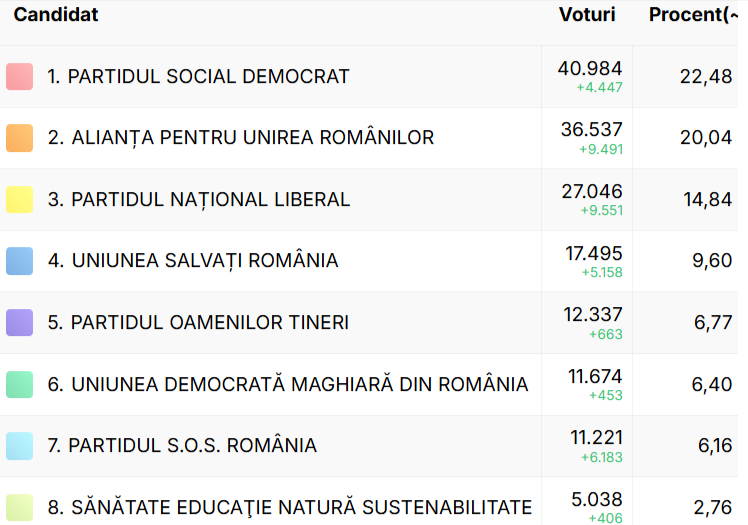The image size is (748, 525).
Task: Click the blue Uniunea Salvați România swatch
Action: (20, 261)
